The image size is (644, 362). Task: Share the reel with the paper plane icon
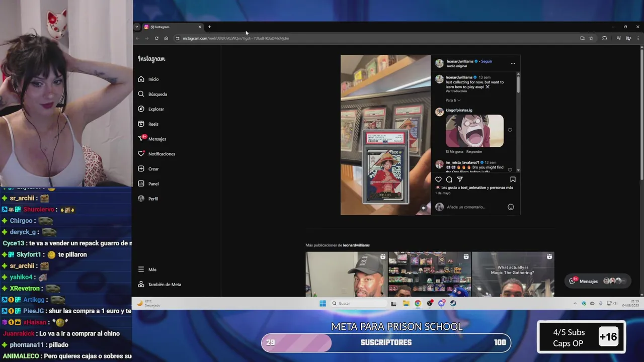(460, 179)
